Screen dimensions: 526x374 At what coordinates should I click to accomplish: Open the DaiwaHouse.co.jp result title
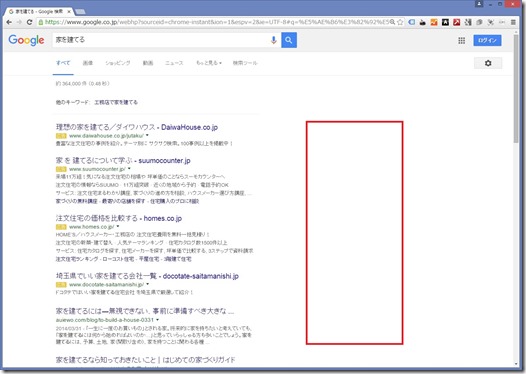[137, 127]
